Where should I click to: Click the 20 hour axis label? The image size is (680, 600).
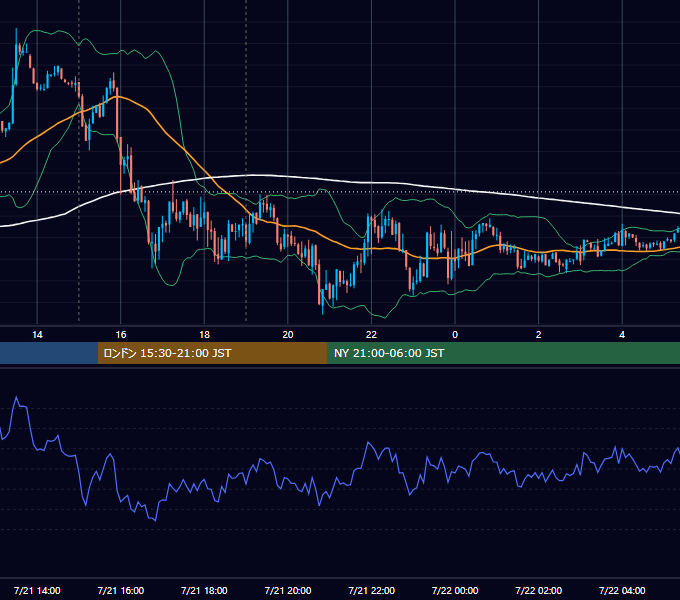(288, 335)
